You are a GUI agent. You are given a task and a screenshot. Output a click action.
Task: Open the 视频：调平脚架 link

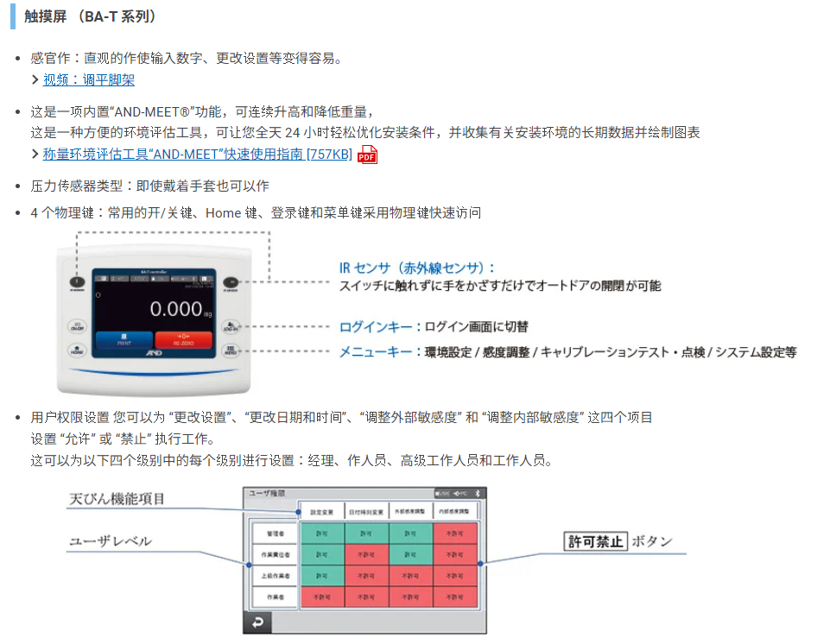[x=89, y=79]
